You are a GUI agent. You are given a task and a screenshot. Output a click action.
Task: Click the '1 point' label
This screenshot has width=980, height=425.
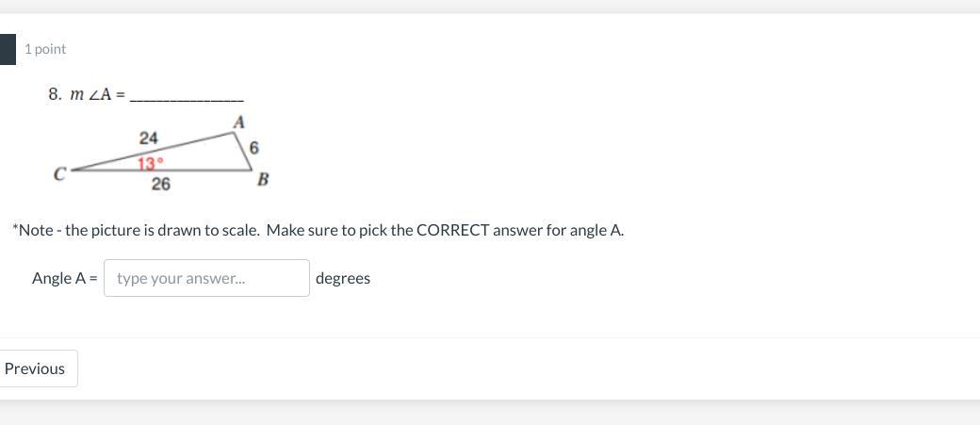tap(45, 49)
